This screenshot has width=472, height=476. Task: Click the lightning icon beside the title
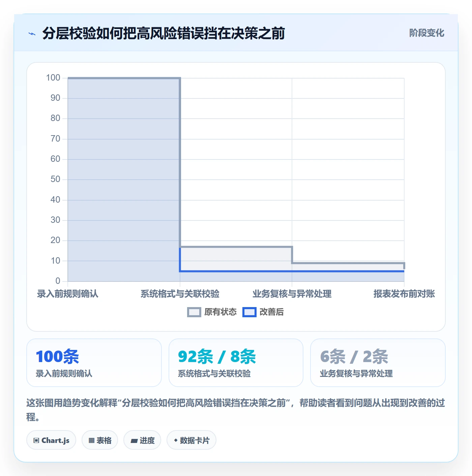(x=32, y=34)
